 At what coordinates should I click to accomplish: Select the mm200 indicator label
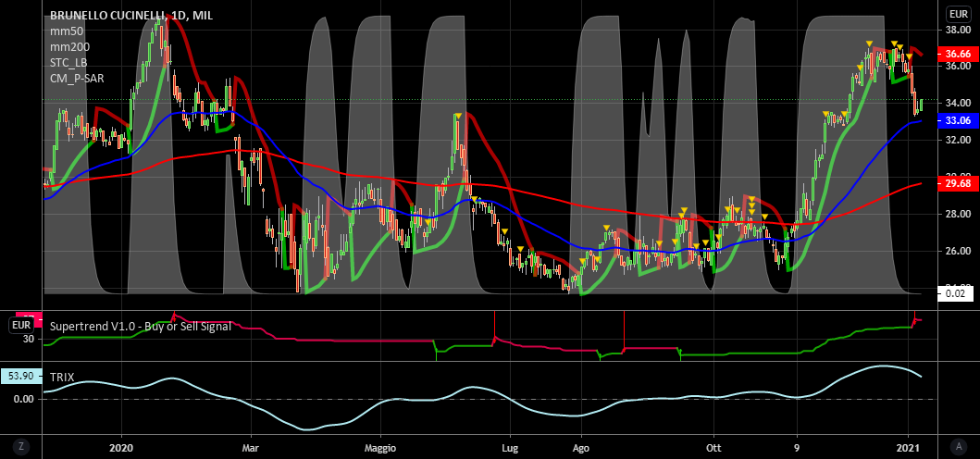68,46
